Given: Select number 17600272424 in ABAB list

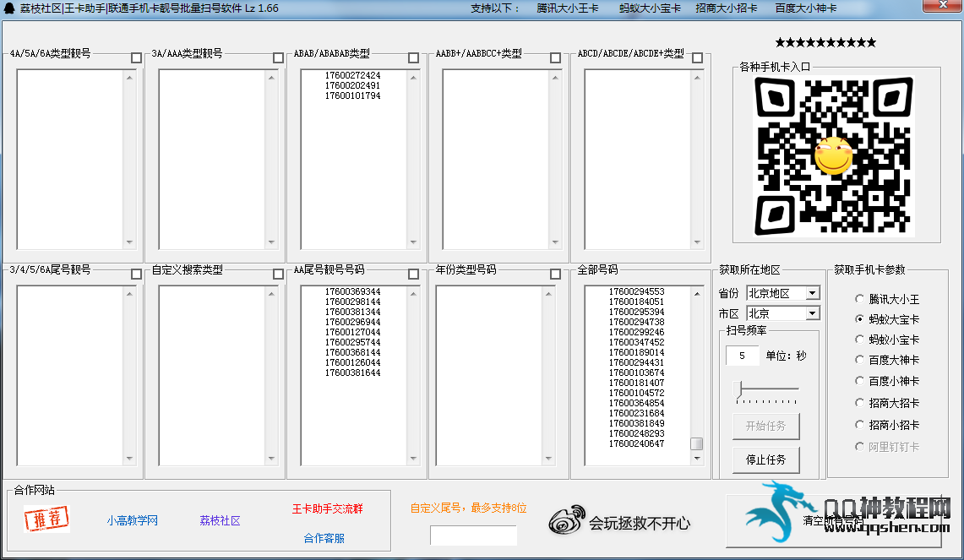Looking at the screenshot, I should (353, 76).
